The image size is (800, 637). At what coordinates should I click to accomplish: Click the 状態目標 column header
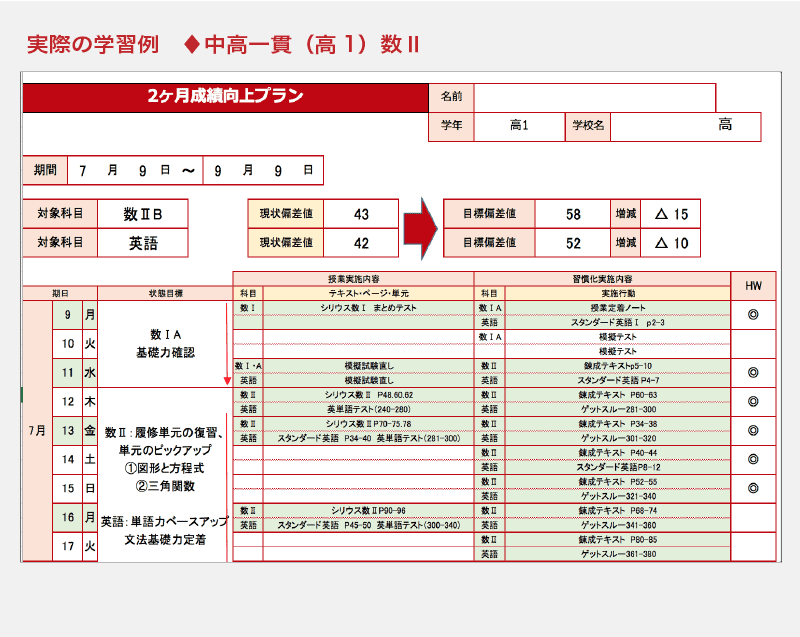165,293
